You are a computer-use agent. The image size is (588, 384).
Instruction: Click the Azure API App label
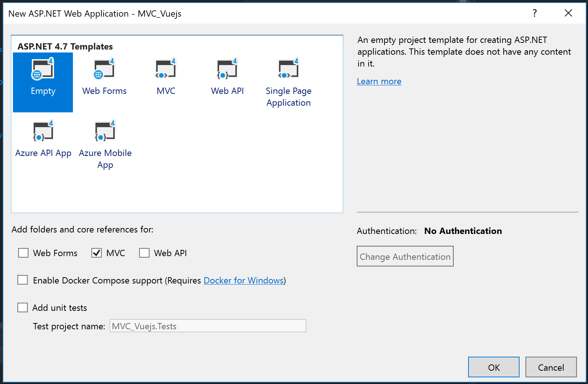point(43,153)
